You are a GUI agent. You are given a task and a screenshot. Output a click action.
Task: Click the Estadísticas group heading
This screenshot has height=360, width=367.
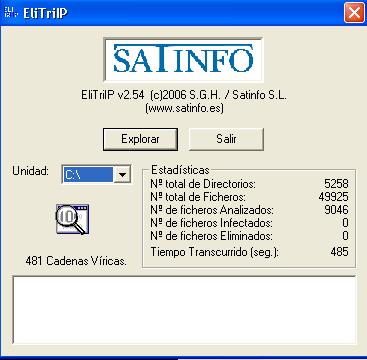click(180, 170)
